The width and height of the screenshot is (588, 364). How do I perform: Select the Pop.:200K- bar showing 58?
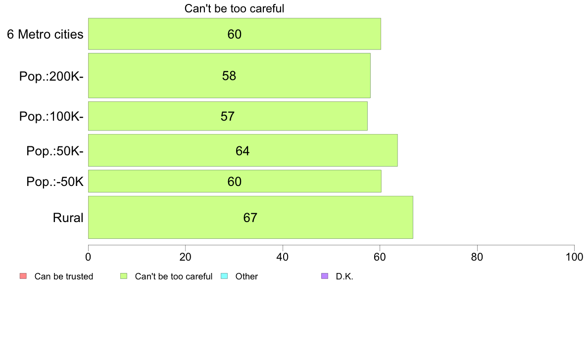click(229, 76)
